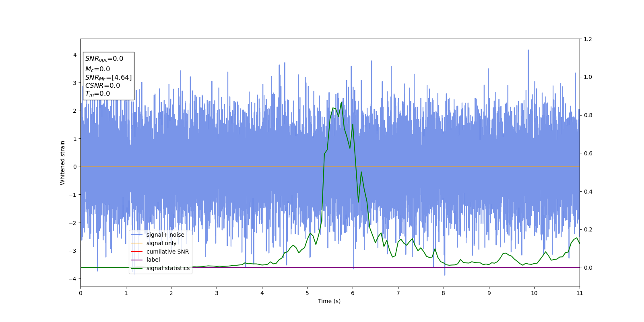This screenshot has width=644, height=322.
Task: Click x-axis tick label 11
Action: pos(580,293)
